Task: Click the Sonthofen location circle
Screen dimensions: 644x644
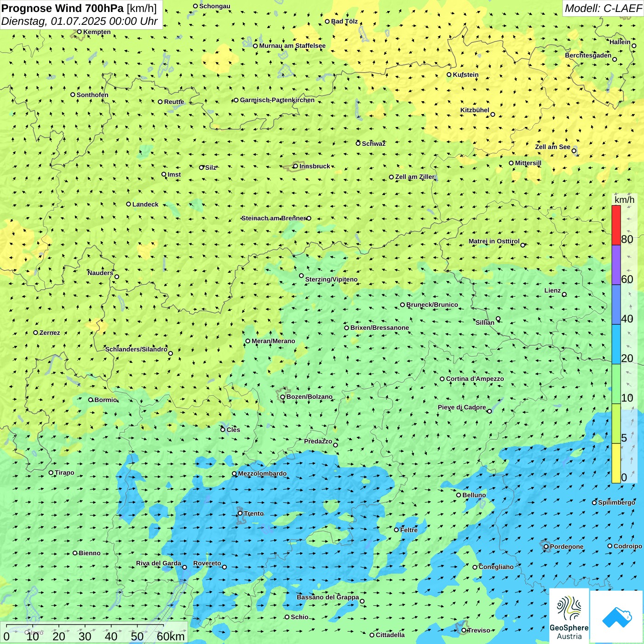Action: point(73,95)
